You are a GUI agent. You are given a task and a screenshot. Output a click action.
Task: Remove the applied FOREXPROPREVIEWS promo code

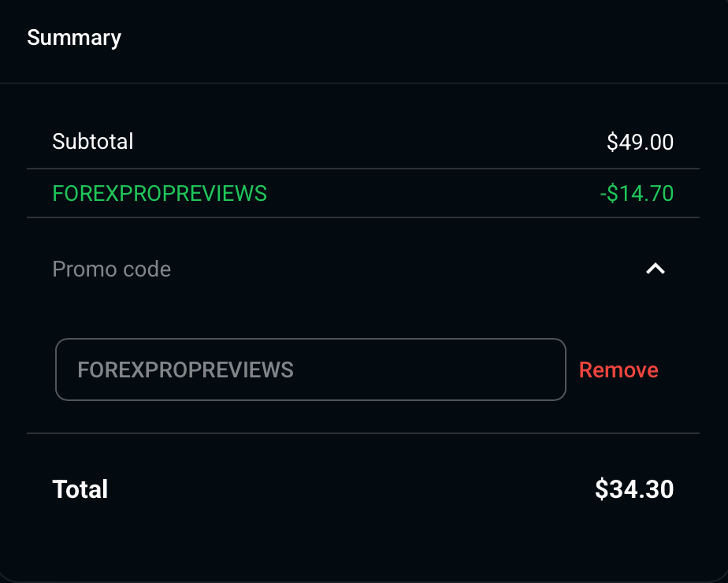618,369
